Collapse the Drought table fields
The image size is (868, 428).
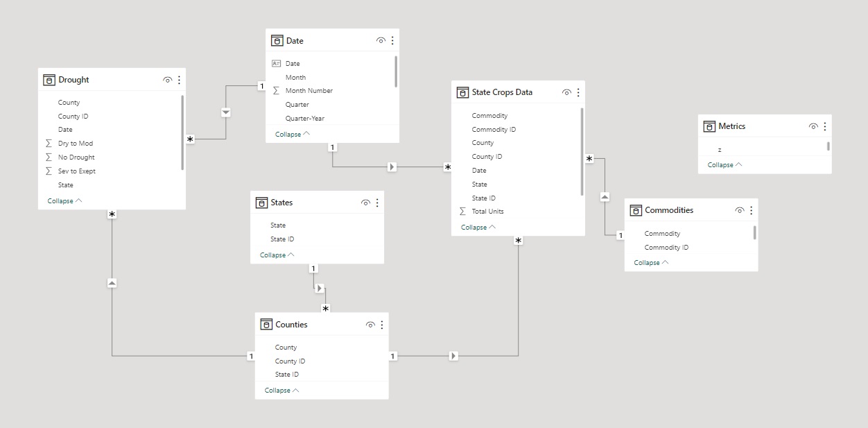click(x=64, y=201)
